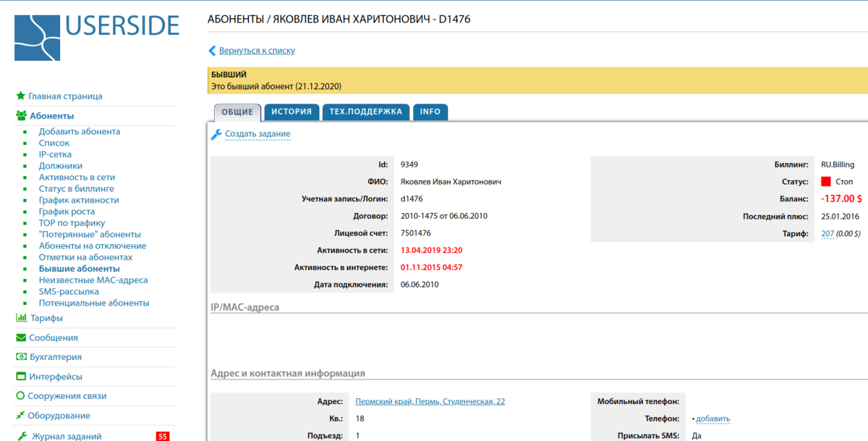Click the wrench icon beside Создать задание
Image resolution: width=868 pixels, height=441 pixels.
215,133
